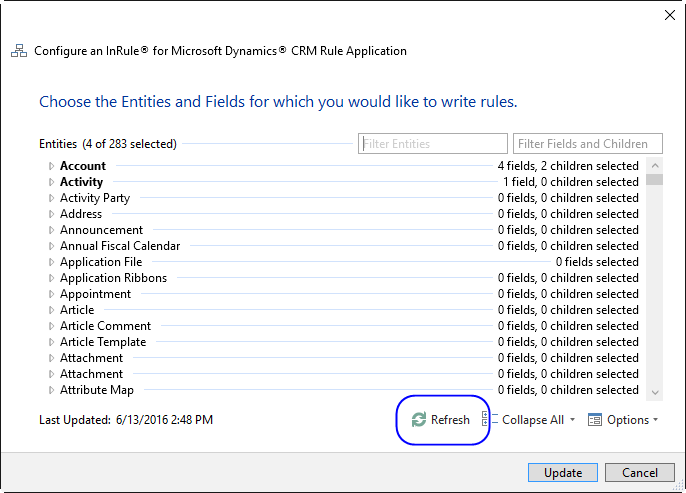Expand the Account entity

(51, 166)
